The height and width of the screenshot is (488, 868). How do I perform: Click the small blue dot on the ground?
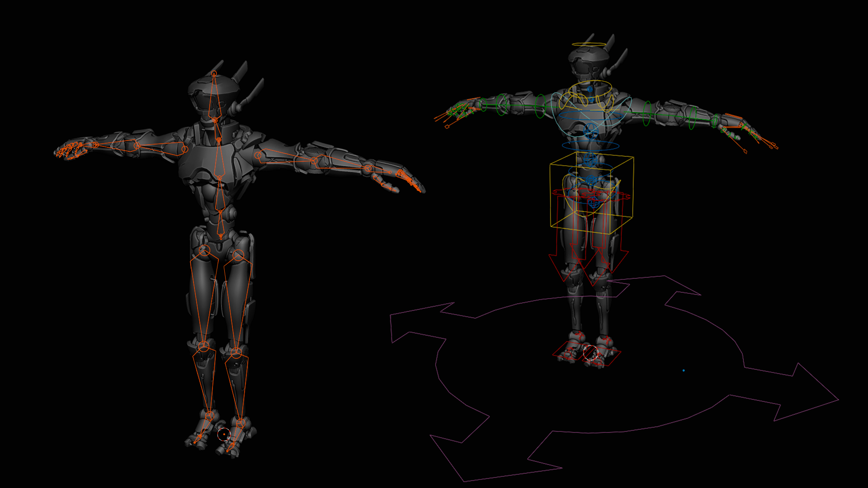684,371
